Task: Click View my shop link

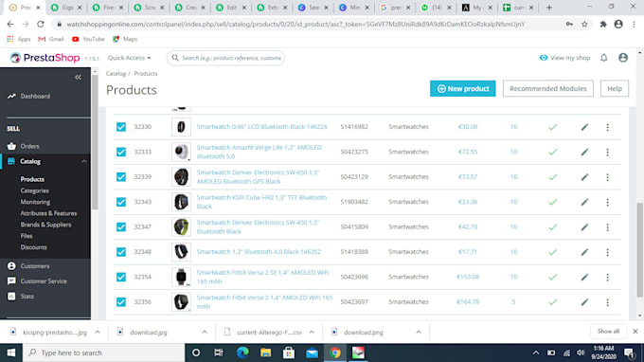Action: pos(564,58)
